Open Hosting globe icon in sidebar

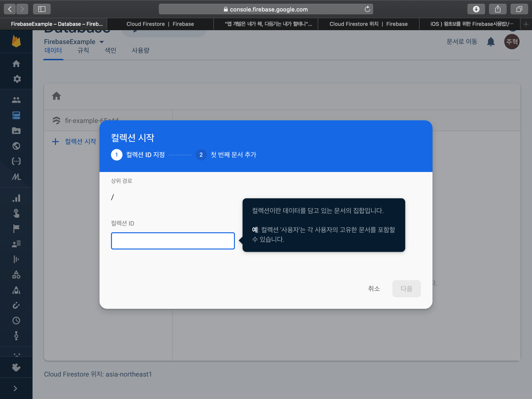[16, 146]
